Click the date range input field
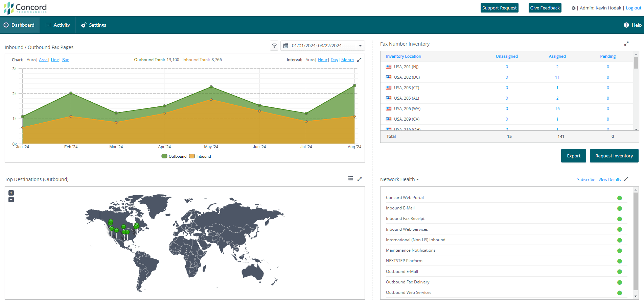Screen dimensions: 644x303 click(318, 46)
